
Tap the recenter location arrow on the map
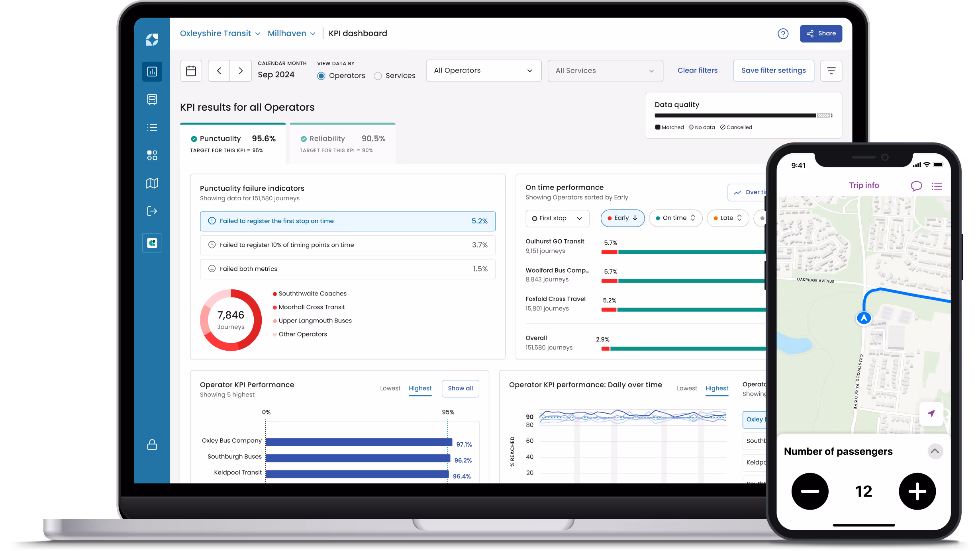click(931, 414)
